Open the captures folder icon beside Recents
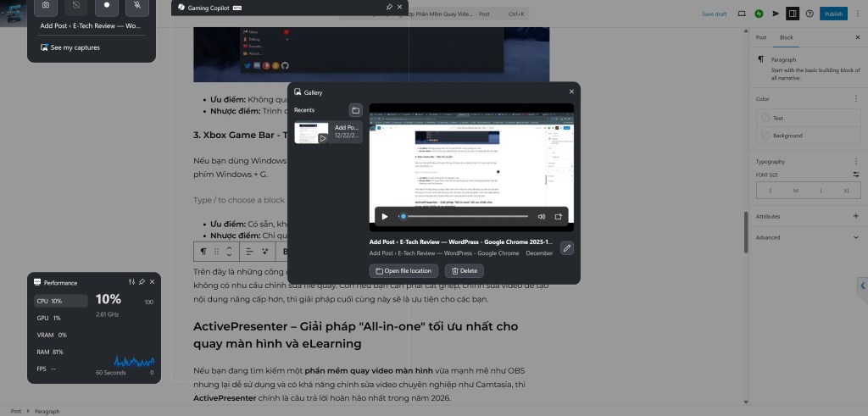The width and height of the screenshot is (868, 416). pyautogui.click(x=355, y=110)
